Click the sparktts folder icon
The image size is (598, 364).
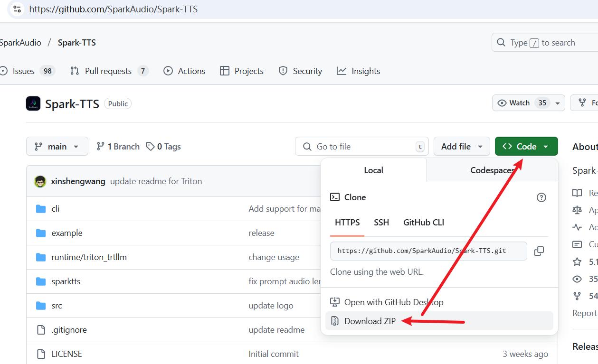pos(41,281)
